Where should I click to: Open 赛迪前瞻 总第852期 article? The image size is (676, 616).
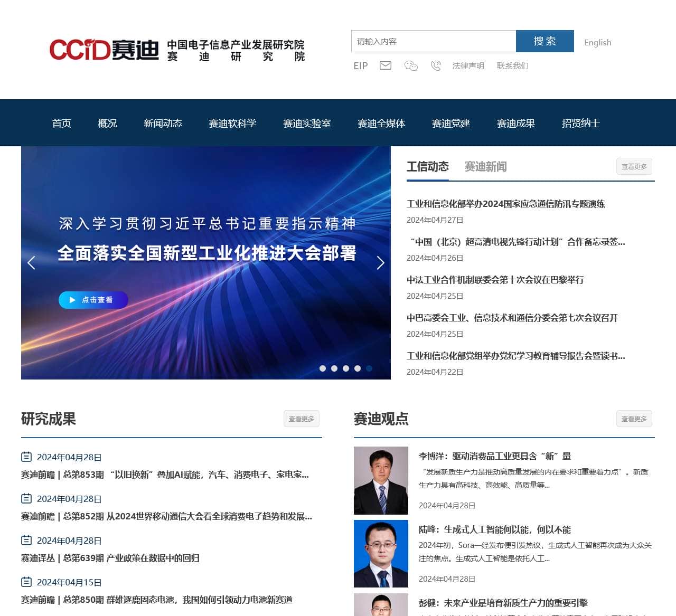[x=167, y=516]
